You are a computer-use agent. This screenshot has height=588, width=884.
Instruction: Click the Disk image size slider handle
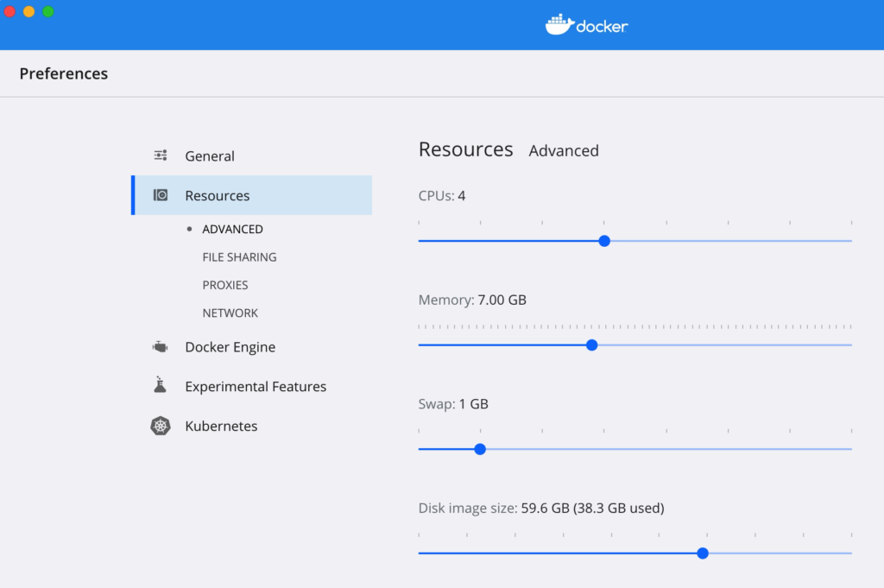pyautogui.click(x=703, y=553)
